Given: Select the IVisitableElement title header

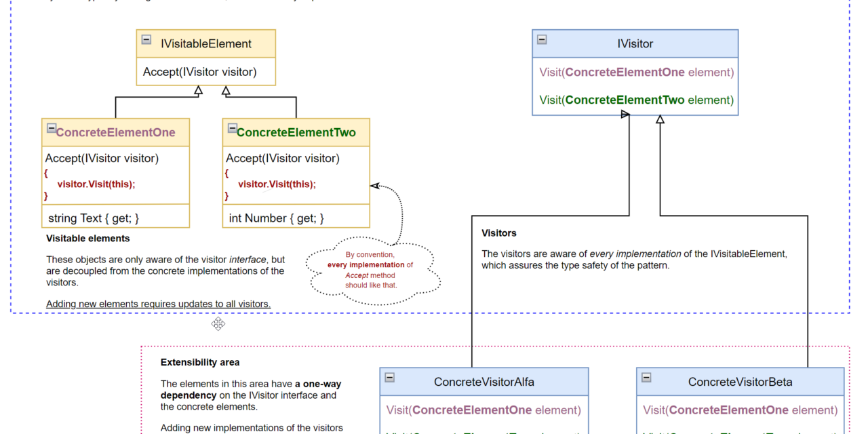Looking at the screenshot, I should [206, 44].
